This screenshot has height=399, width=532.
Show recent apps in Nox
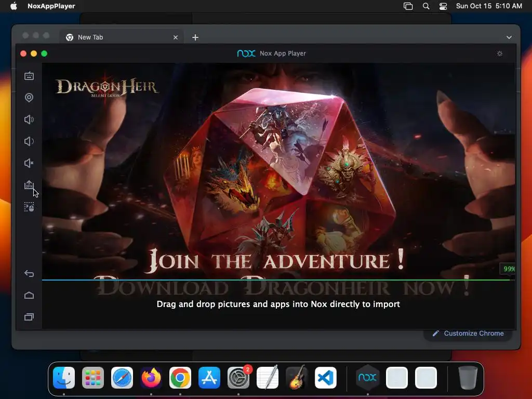(x=29, y=317)
